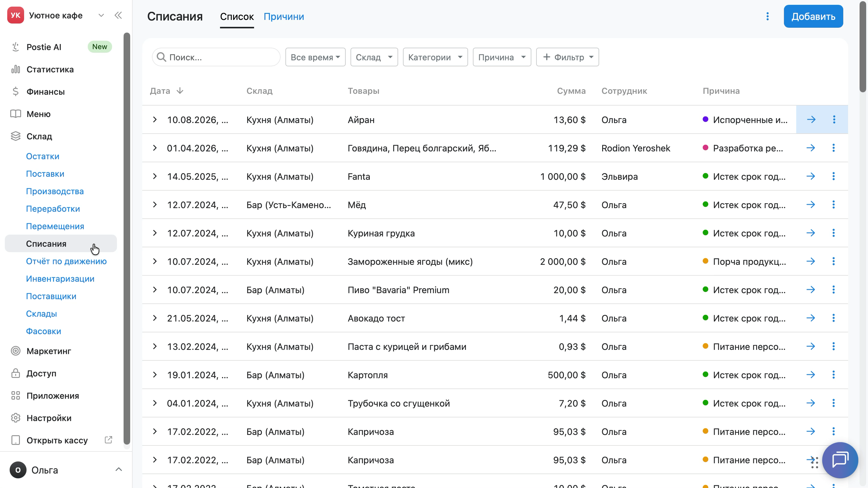Open the arrow link for the Fanta write-off

pyautogui.click(x=811, y=176)
